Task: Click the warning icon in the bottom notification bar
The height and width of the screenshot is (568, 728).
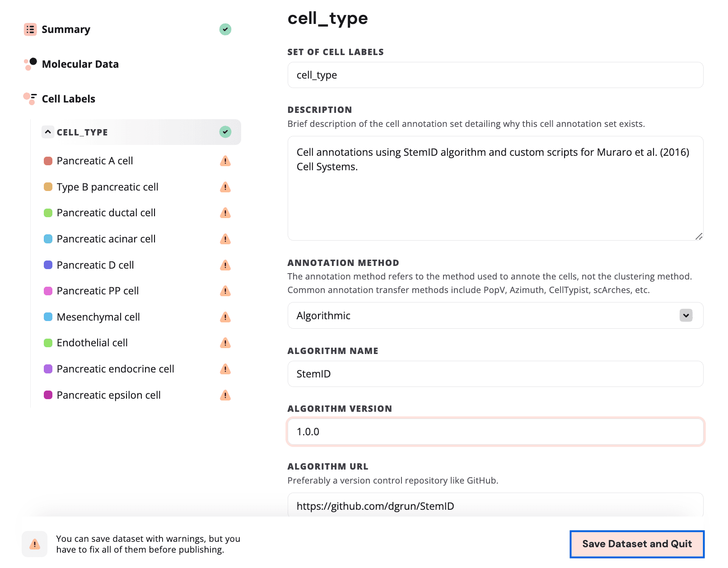Action: point(34,544)
